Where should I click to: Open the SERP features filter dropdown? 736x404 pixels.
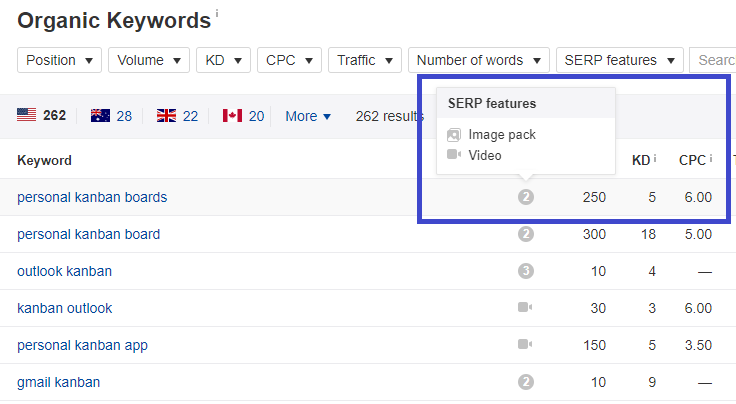(620, 60)
